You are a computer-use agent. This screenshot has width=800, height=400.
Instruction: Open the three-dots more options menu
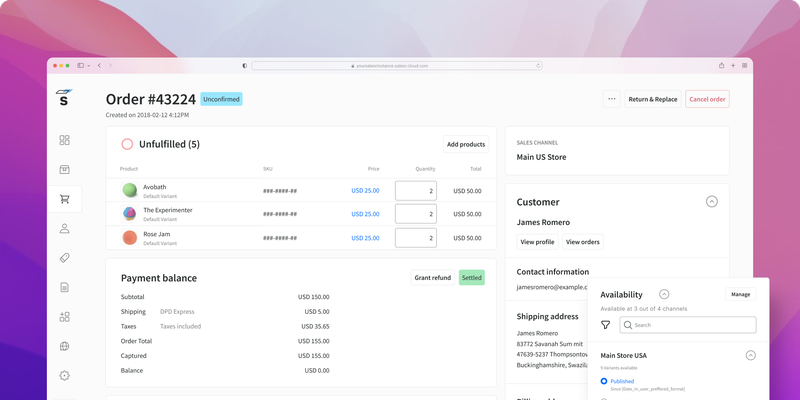tap(612, 99)
